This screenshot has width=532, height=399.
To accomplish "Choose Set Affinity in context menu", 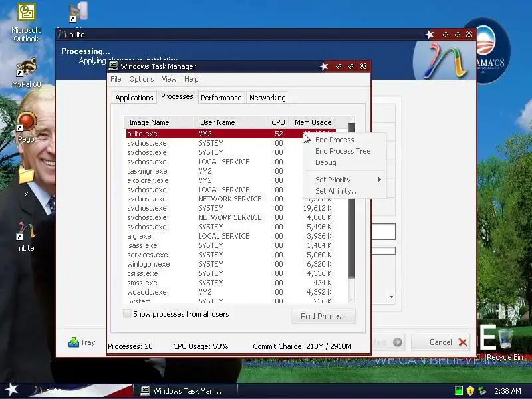I will tap(337, 191).
